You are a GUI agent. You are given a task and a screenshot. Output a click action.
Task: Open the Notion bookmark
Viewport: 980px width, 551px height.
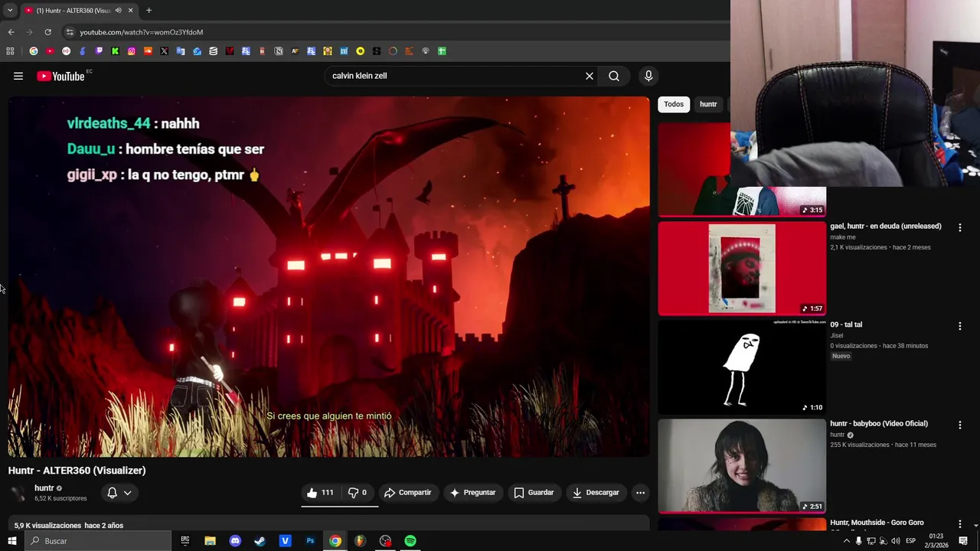(279, 51)
